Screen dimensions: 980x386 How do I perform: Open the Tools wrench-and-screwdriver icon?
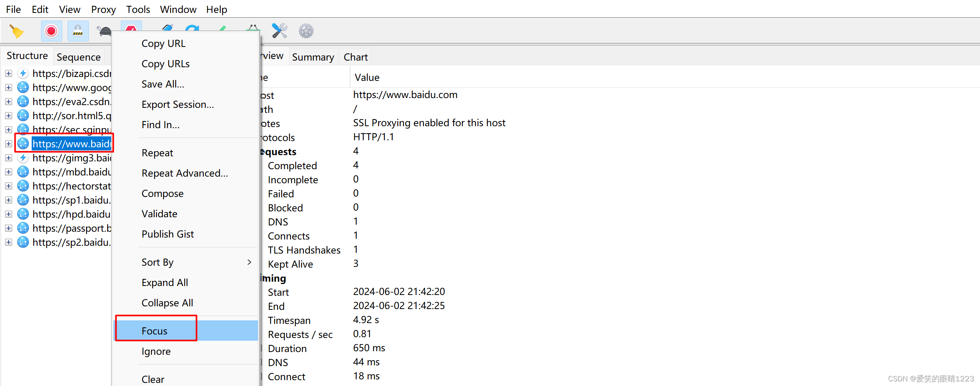pyautogui.click(x=280, y=31)
